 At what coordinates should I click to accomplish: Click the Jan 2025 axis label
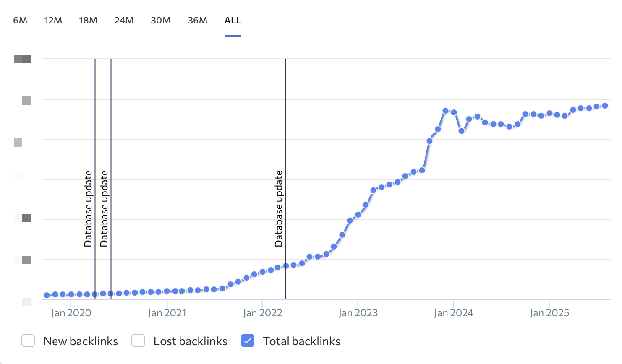tap(549, 313)
